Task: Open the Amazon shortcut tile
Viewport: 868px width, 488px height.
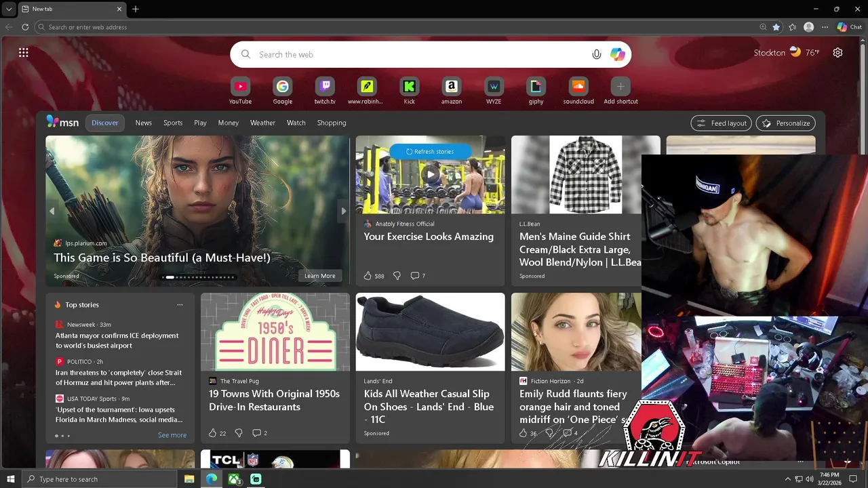Action: (x=452, y=87)
